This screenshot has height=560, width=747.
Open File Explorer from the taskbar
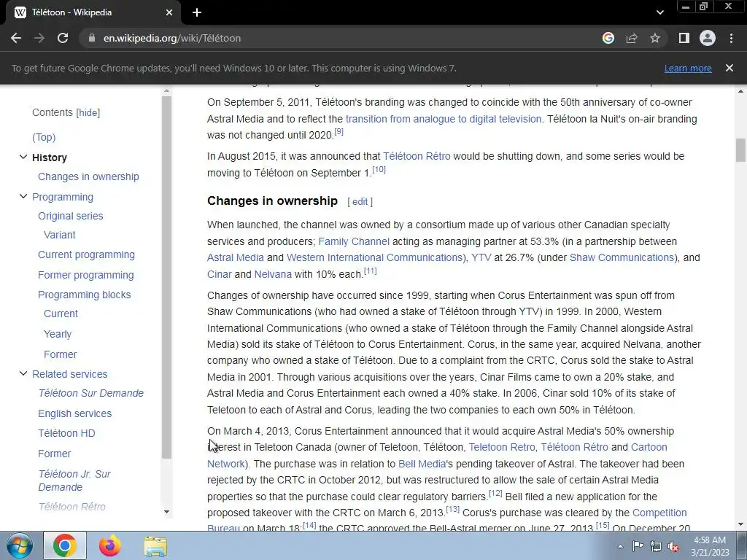click(156, 545)
